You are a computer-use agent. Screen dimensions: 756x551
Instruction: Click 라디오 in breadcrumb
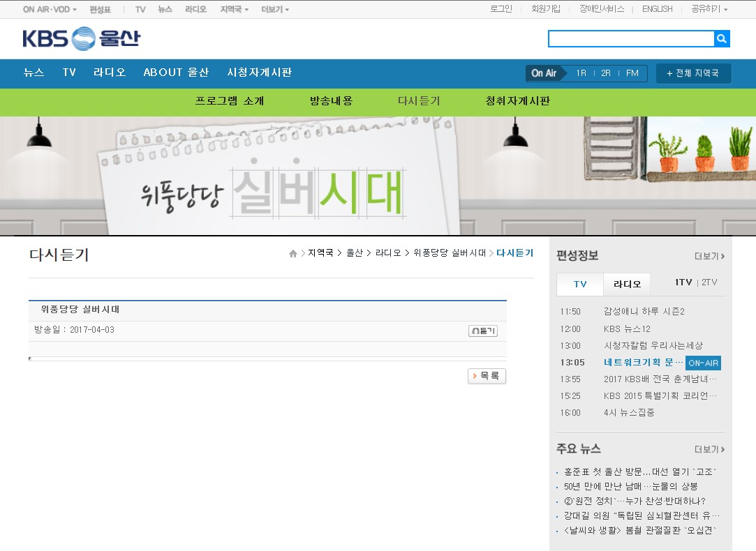388,253
